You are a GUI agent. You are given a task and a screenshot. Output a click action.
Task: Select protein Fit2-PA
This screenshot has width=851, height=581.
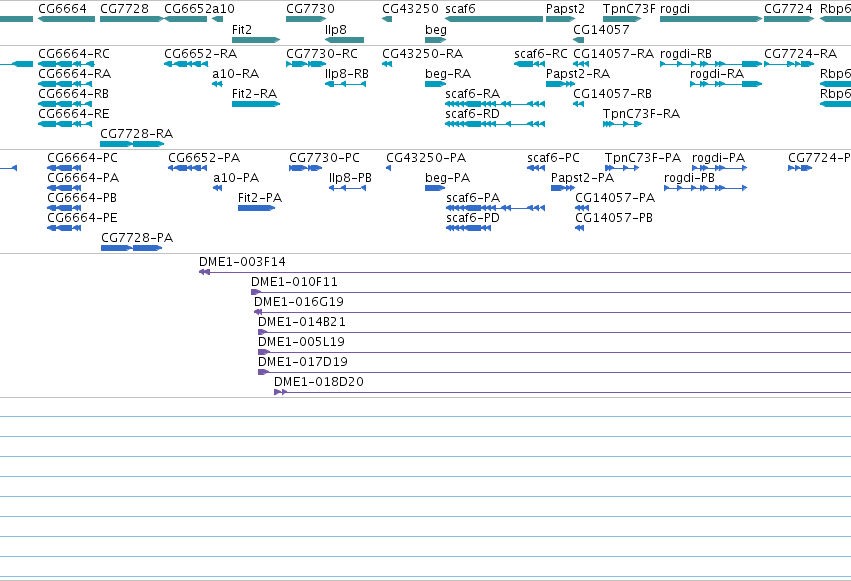(256, 208)
